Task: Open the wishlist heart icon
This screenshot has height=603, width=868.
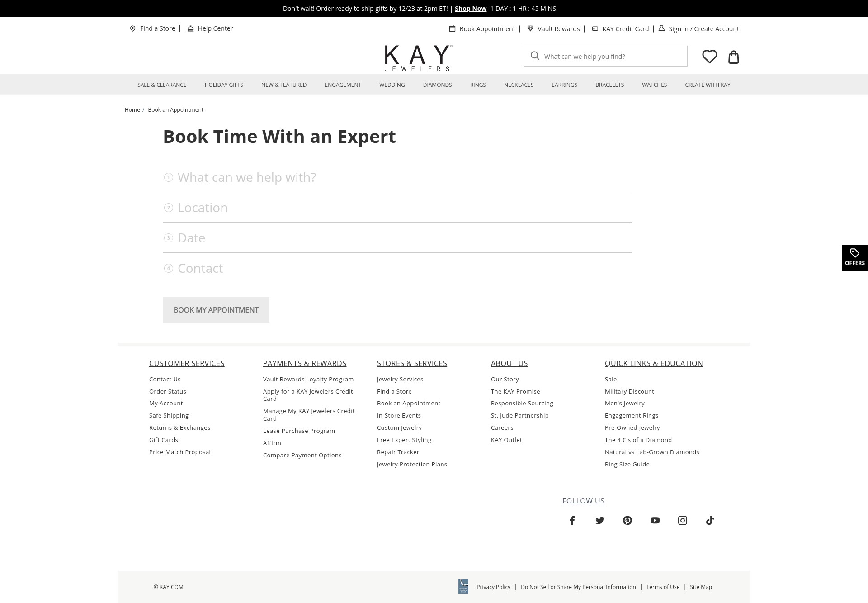Action: (x=709, y=57)
